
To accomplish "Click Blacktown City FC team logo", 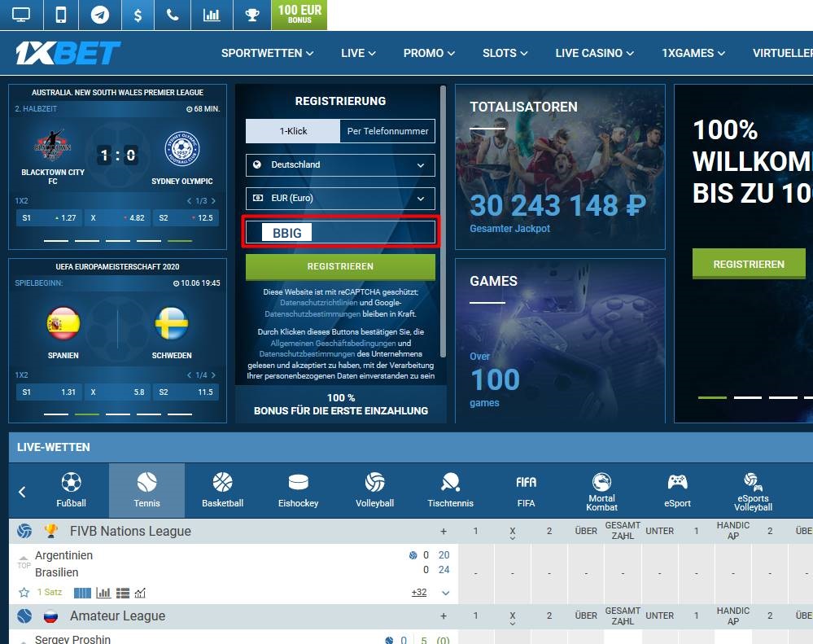I will tap(52, 145).
